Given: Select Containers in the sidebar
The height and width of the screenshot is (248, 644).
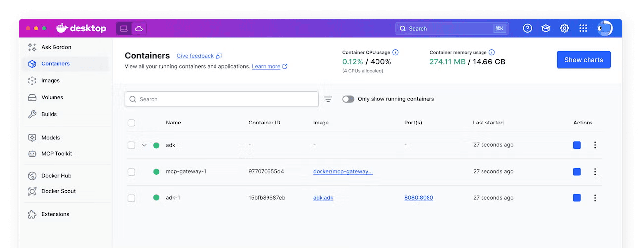Looking at the screenshot, I should click(65, 64).
